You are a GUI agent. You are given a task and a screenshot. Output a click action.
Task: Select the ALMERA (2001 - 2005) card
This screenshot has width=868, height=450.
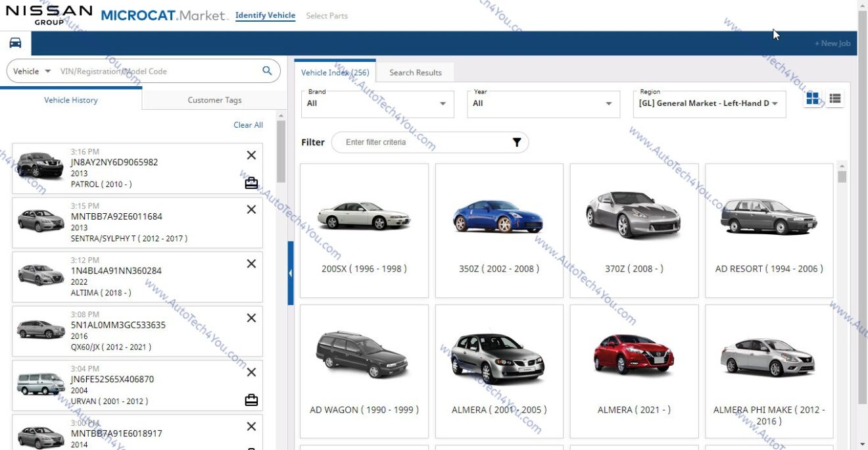499,372
